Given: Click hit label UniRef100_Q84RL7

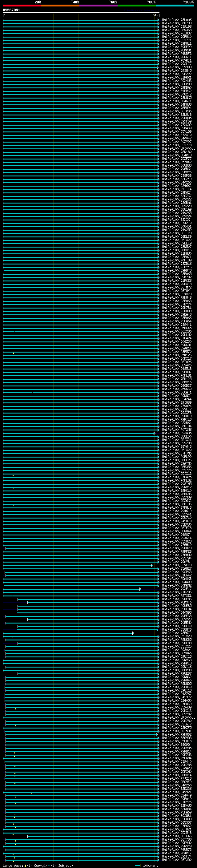Looking at the screenshot, I should coord(177,853).
